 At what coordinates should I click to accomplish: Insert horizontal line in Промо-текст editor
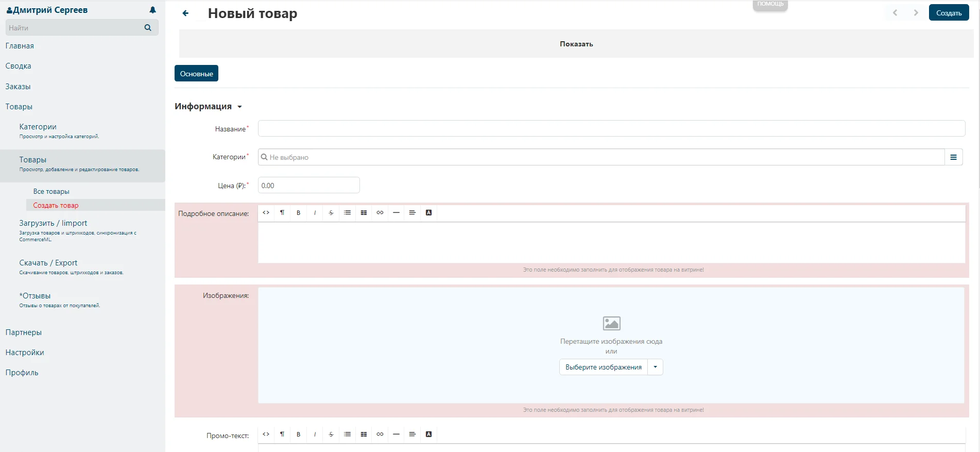pyautogui.click(x=396, y=434)
